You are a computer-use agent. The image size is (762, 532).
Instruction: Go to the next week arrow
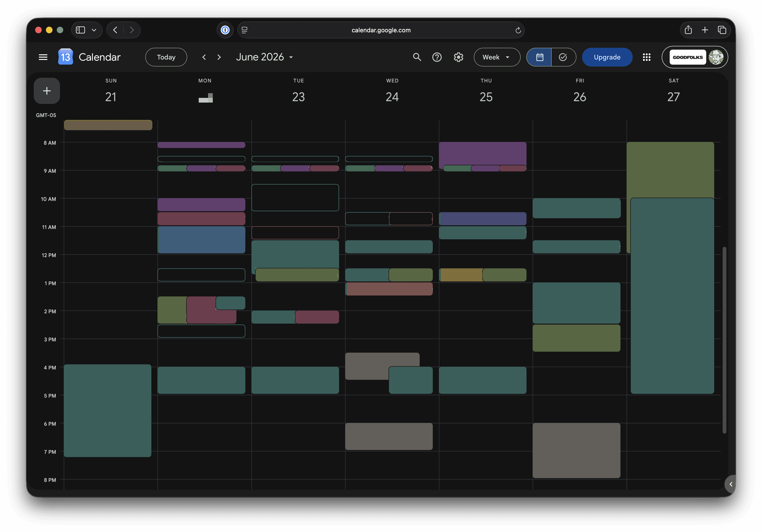(x=219, y=57)
